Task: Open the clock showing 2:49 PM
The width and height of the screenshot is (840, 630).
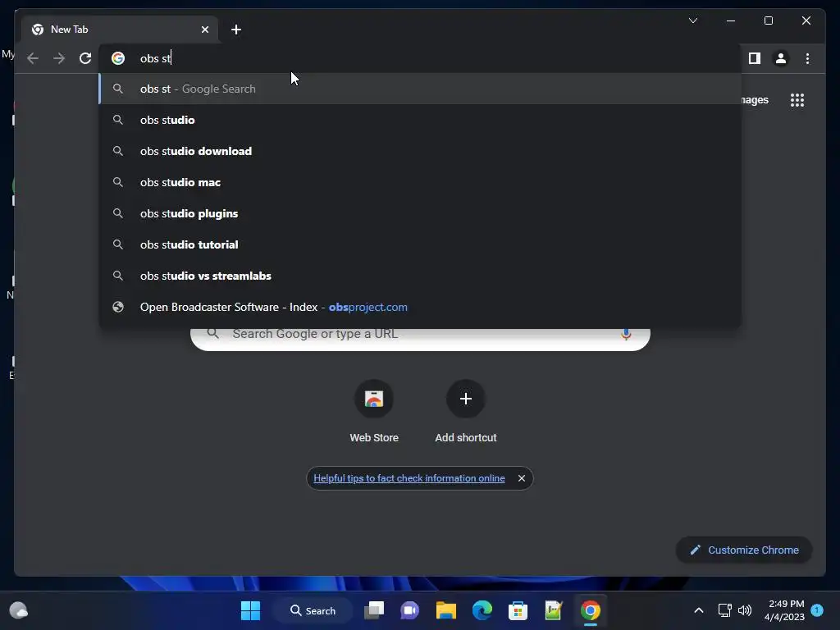Action: [784, 610]
